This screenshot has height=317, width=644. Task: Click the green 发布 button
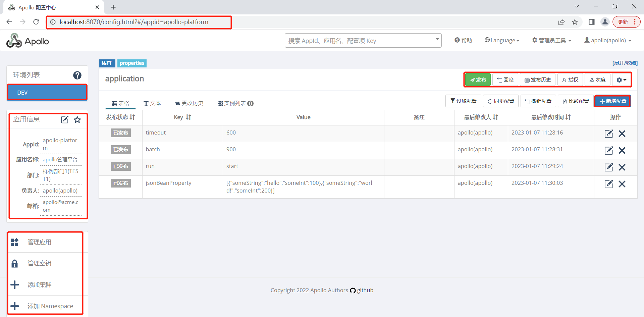478,80
